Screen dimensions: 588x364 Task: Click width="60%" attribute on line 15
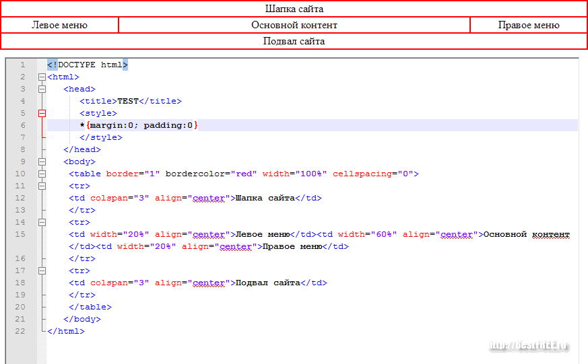pyautogui.click(x=368, y=234)
